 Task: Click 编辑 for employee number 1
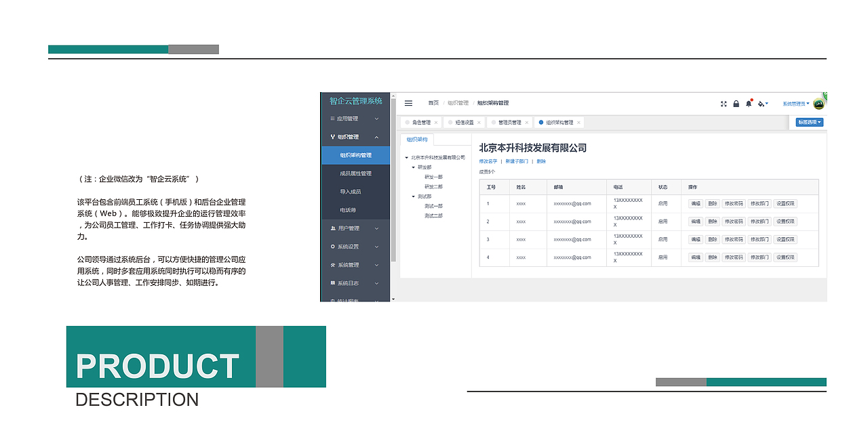click(695, 203)
